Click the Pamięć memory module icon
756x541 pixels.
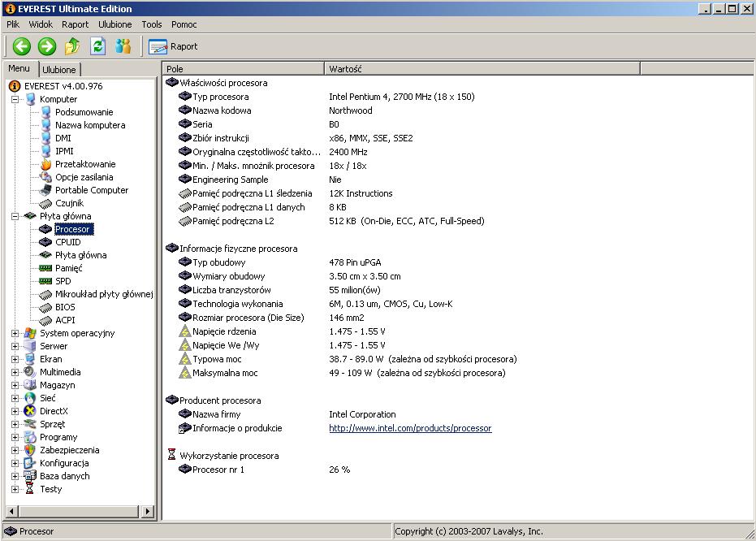(45, 268)
